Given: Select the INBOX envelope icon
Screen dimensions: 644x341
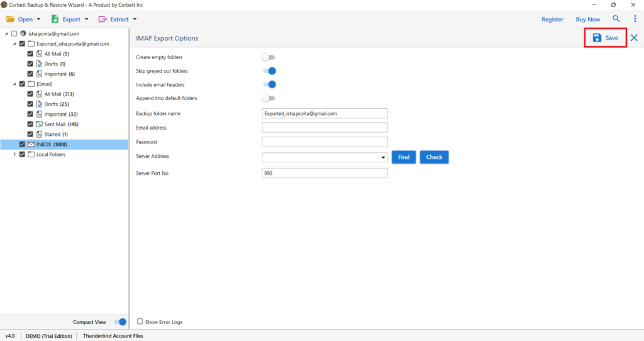Looking at the screenshot, I should tap(31, 144).
